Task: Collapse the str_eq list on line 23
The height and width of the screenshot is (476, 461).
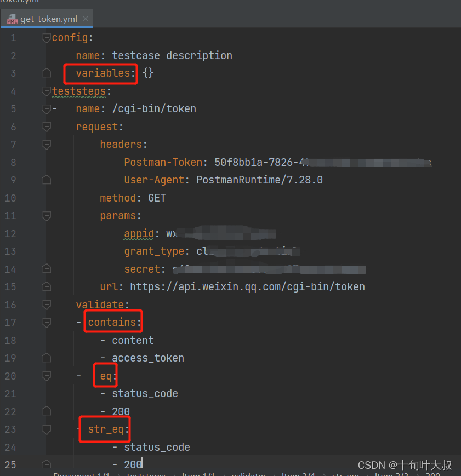Action: [47, 429]
